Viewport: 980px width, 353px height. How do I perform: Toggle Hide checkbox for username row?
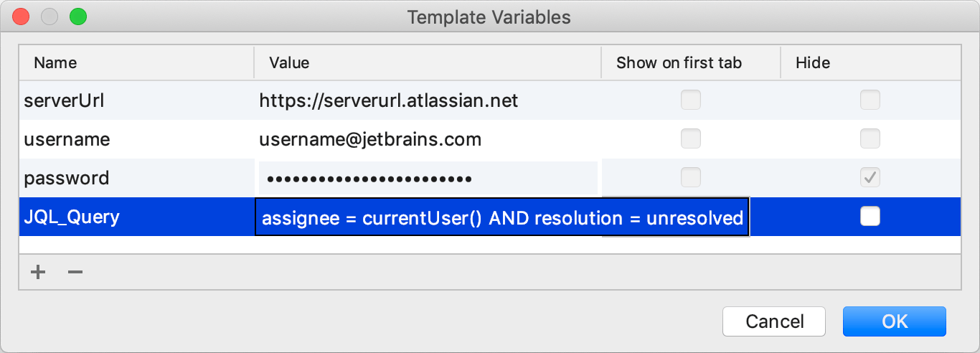click(870, 138)
